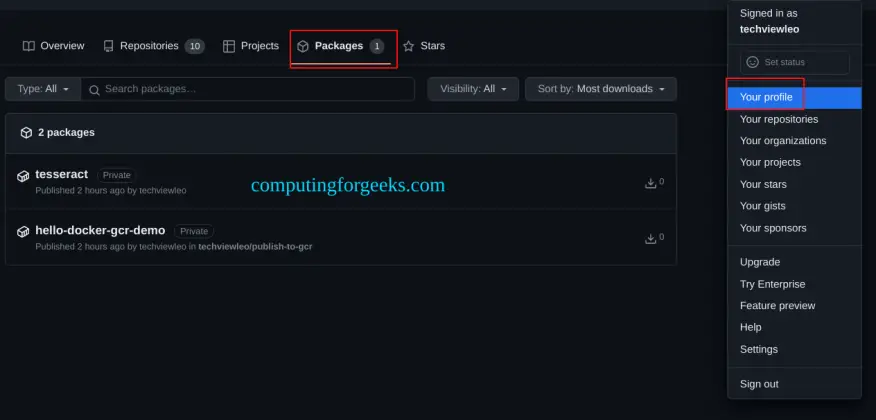This screenshot has height=420, width=876.
Task: Click Sign out in the menu
Action: pos(759,384)
